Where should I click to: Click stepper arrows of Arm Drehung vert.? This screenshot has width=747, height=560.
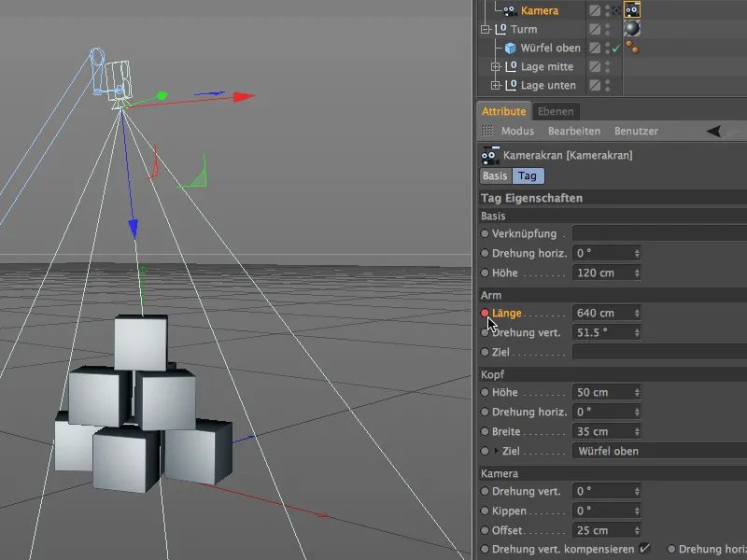point(637,332)
